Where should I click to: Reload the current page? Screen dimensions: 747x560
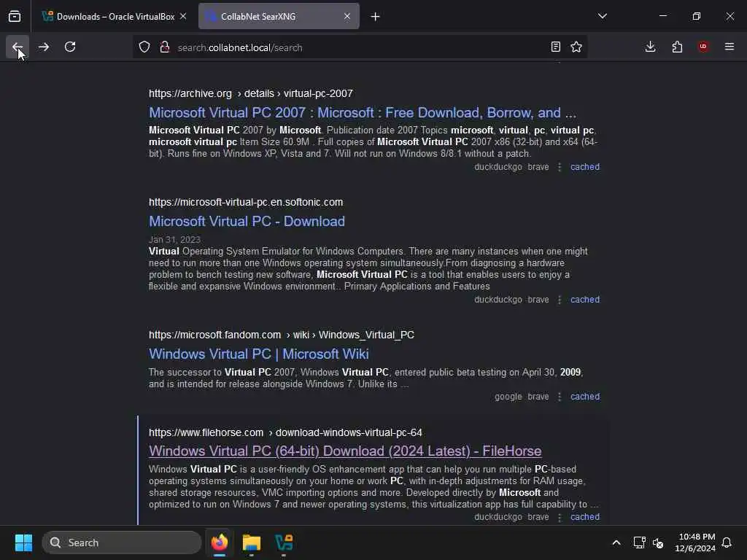[70, 47]
